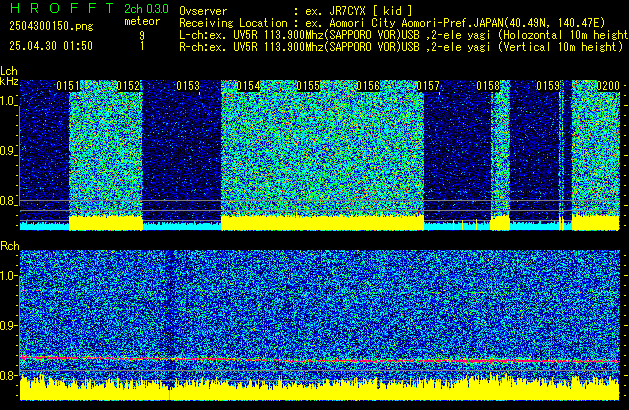Select the 0157 time marker
The image size is (629, 410).
428,86
